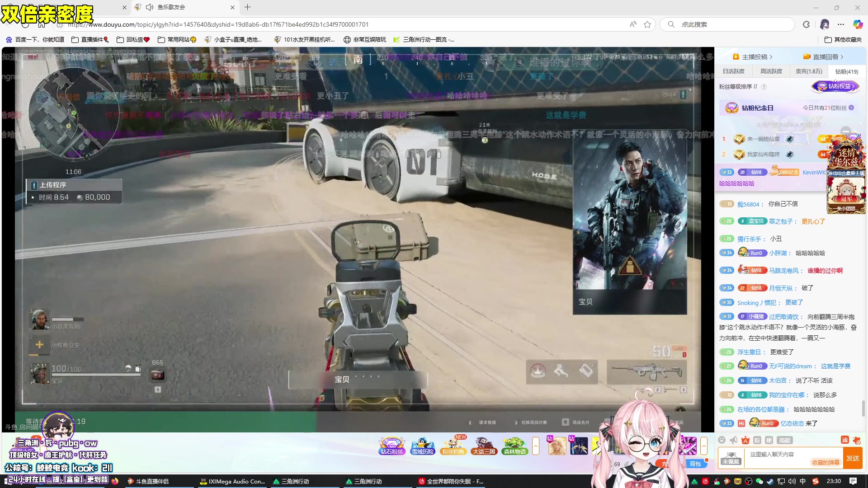
Task: Open the red crown A danmaku style icon
Action: coord(745,440)
